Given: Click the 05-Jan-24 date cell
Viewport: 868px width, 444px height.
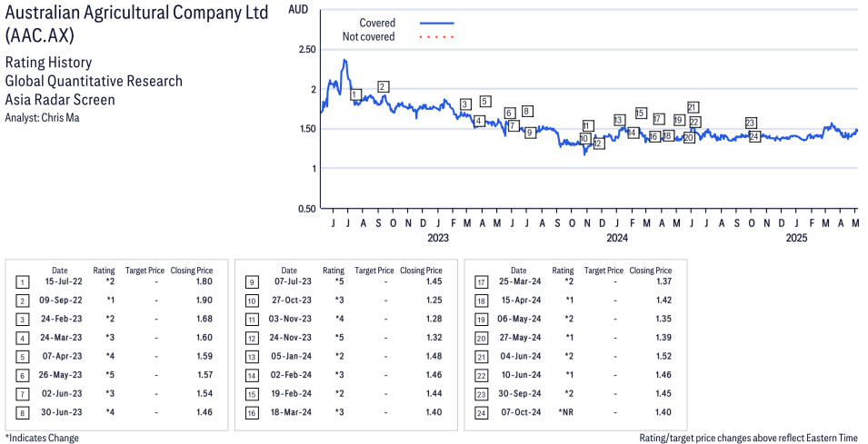Looking at the screenshot, I should pos(291,356).
